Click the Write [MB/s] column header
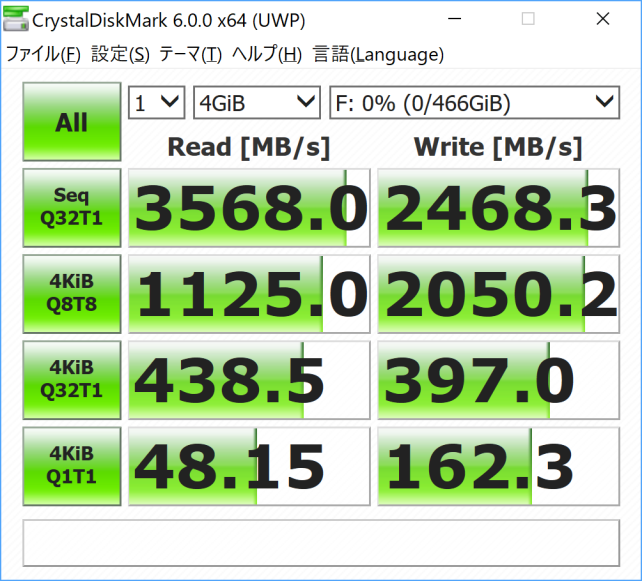The image size is (642, 581). click(498, 147)
